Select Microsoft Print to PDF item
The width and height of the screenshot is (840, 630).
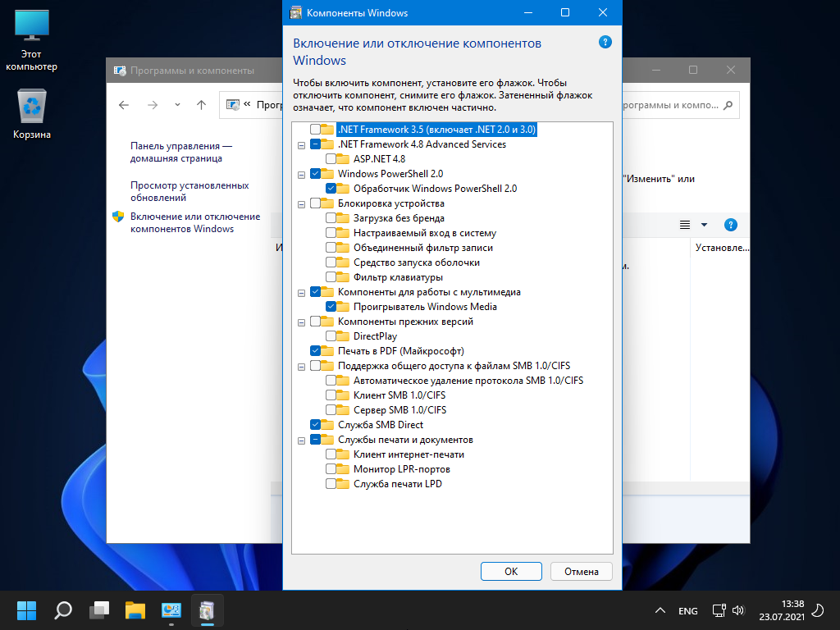401,351
